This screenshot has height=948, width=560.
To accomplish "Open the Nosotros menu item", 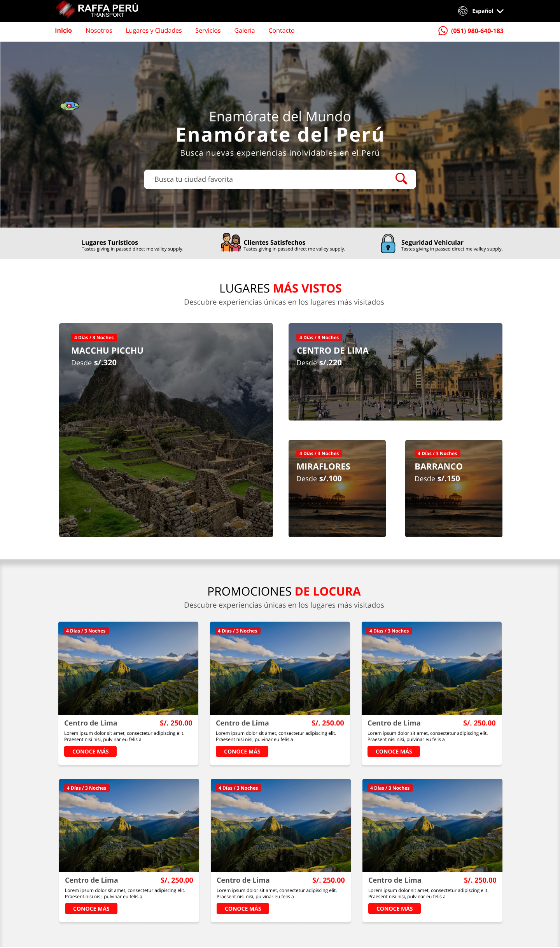I will [x=99, y=30].
